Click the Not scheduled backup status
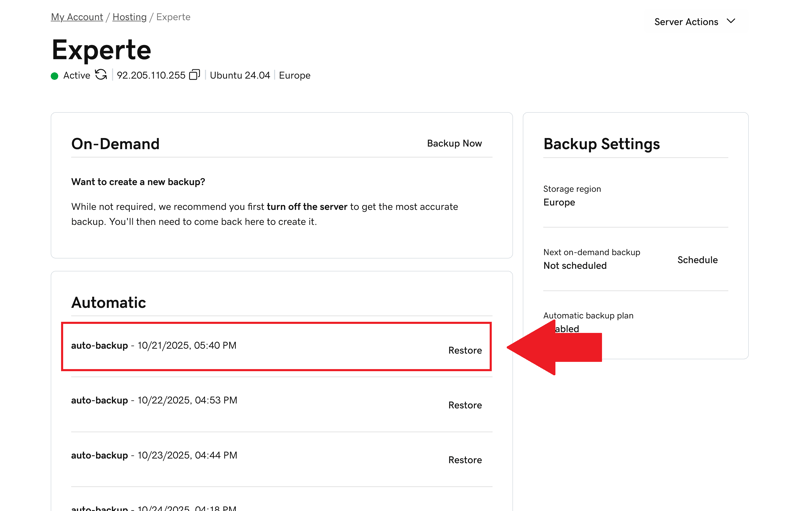 575,266
